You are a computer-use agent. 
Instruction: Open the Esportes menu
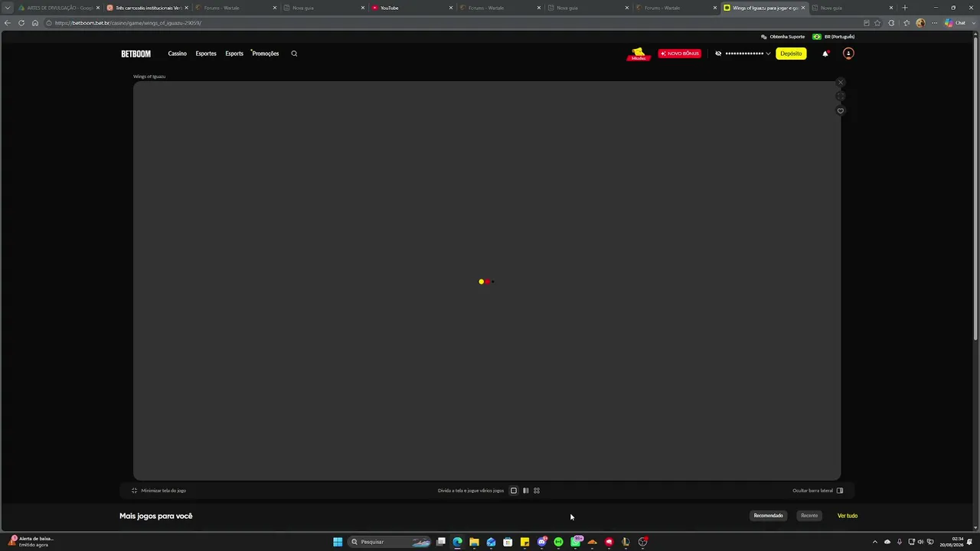pyautogui.click(x=206, y=54)
